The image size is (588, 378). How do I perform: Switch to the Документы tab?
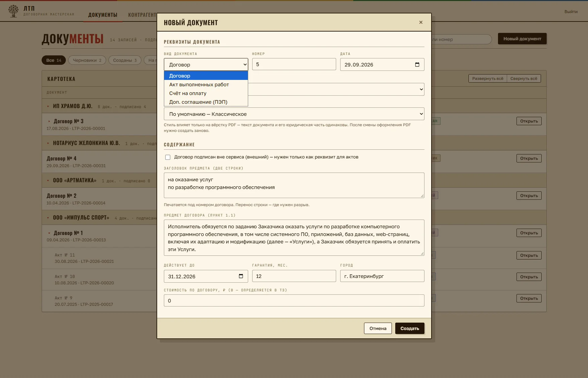(103, 15)
